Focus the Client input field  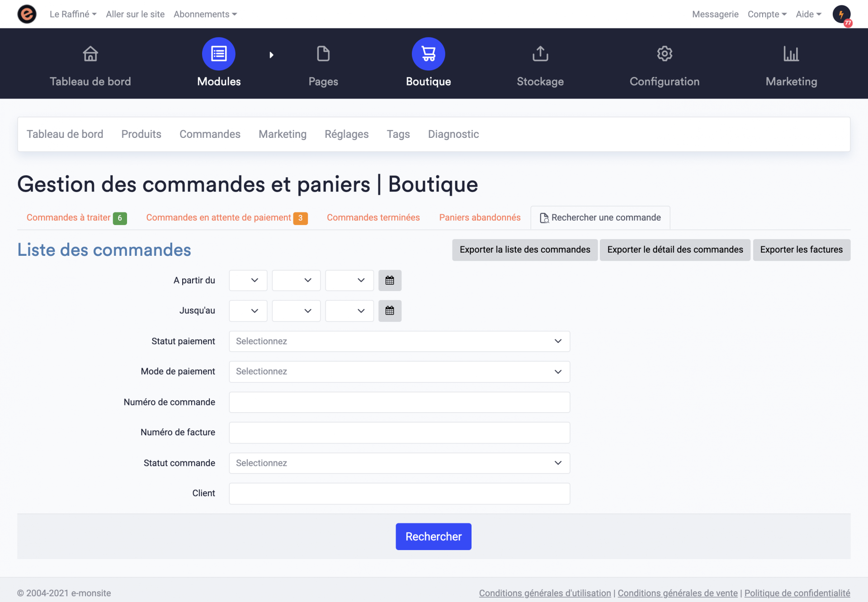pos(399,494)
